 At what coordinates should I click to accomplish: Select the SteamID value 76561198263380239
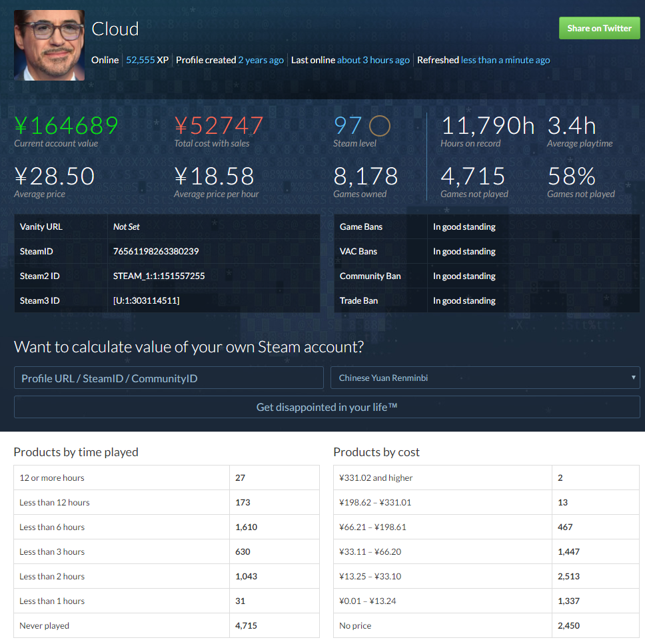click(x=156, y=251)
